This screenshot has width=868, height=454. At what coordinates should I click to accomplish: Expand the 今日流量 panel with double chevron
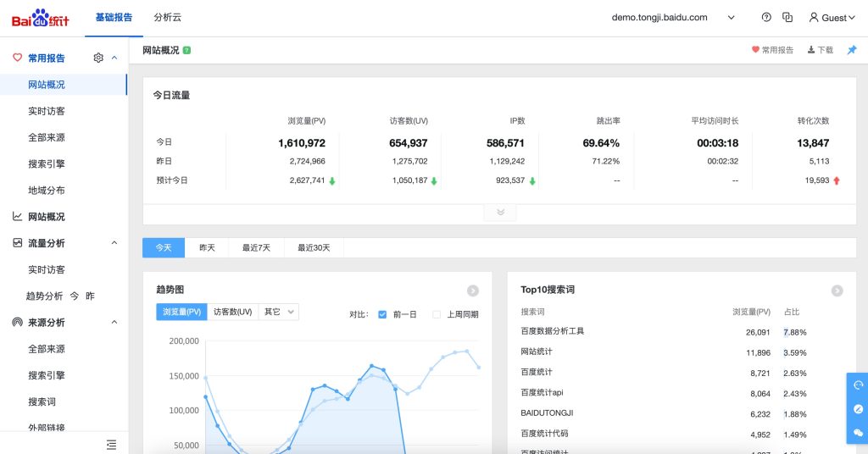tap(500, 213)
